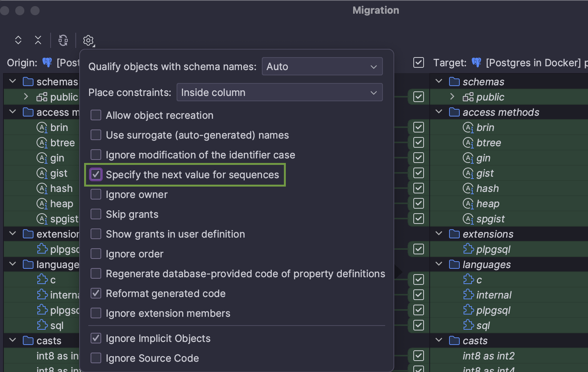Expand the public schema in Target tree

(x=452, y=97)
